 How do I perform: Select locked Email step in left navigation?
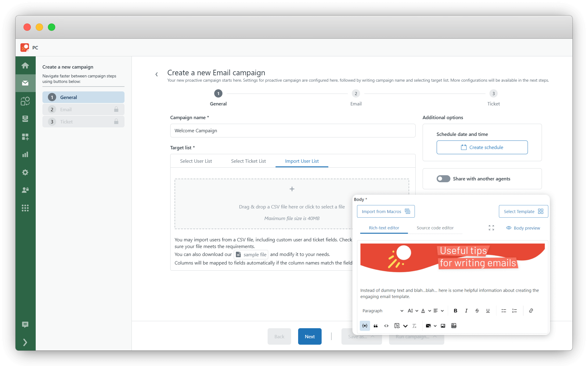click(83, 109)
